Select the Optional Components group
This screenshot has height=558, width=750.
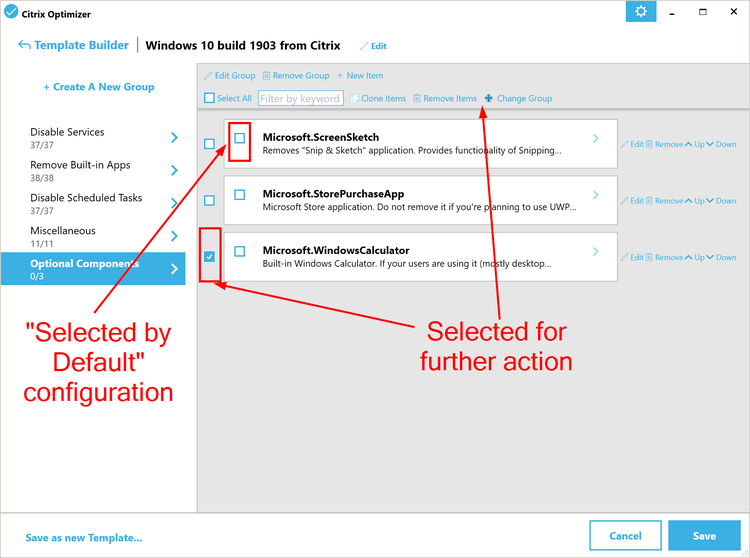click(x=93, y=269)
